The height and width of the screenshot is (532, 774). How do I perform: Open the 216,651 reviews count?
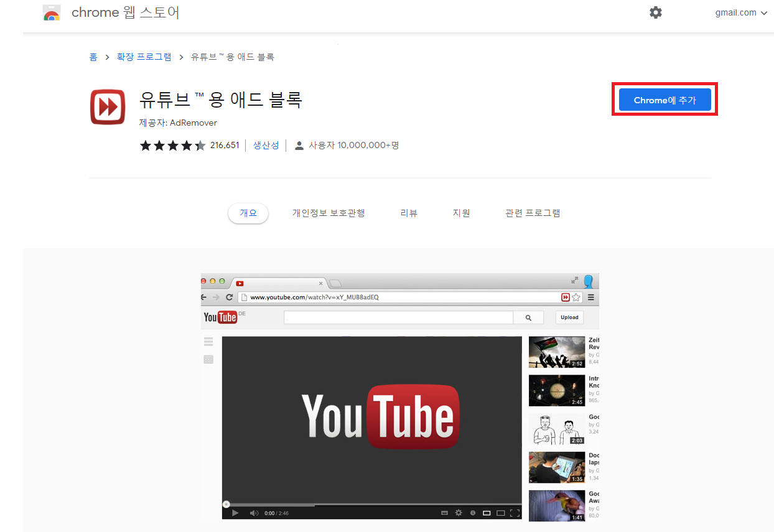pos(225,146)
